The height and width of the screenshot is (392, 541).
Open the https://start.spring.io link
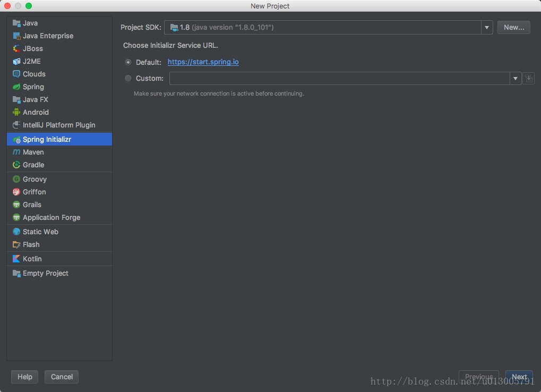203,62
